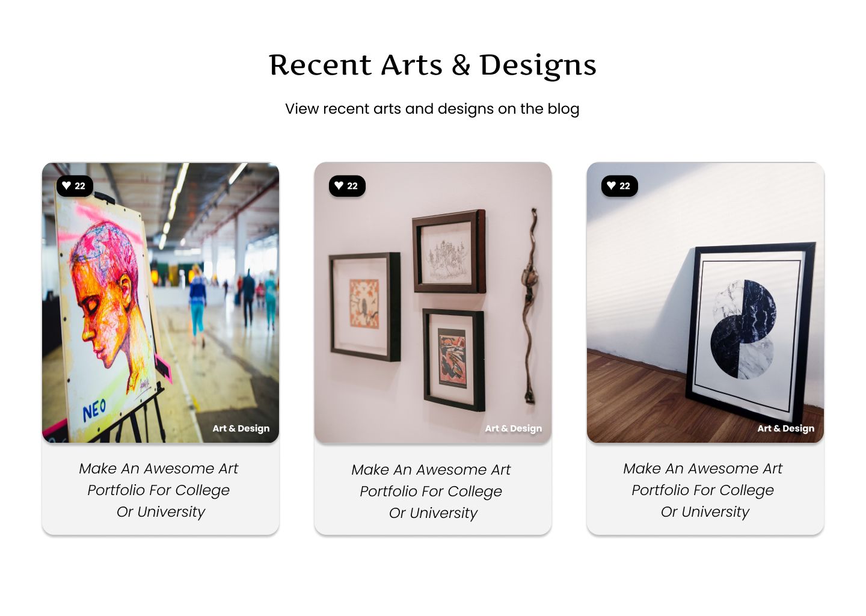Click the like count number on first card
This screenshot has height=616, width=866.
tap(80, 186)
